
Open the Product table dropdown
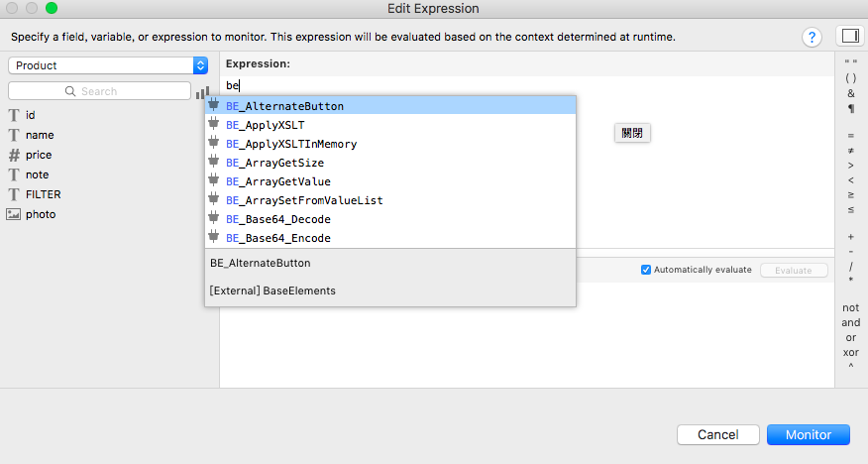(108, 65)
